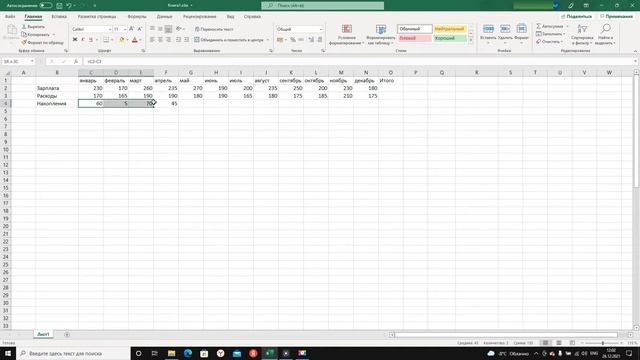This screenshot has width=640, height=360.
Task: Click Center alignment icon
Action: pos(160,40)
